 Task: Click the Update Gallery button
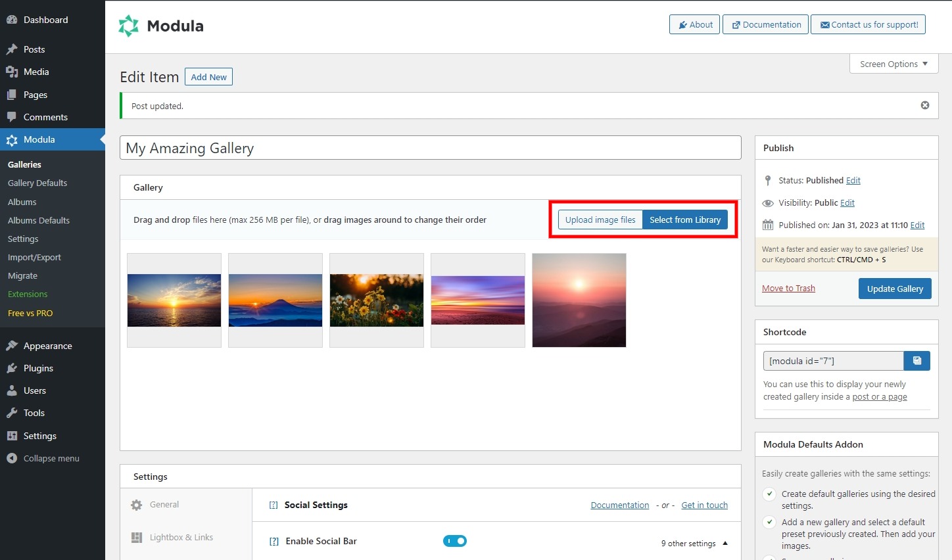pyautogui.click(x=895, y=288)
